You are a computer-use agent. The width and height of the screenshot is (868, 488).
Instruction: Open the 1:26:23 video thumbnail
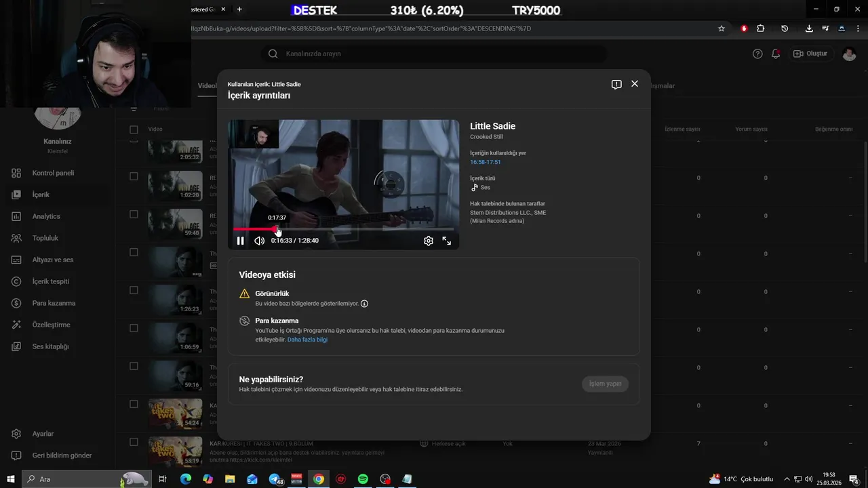pyautogui.click(x=175, y=300)
